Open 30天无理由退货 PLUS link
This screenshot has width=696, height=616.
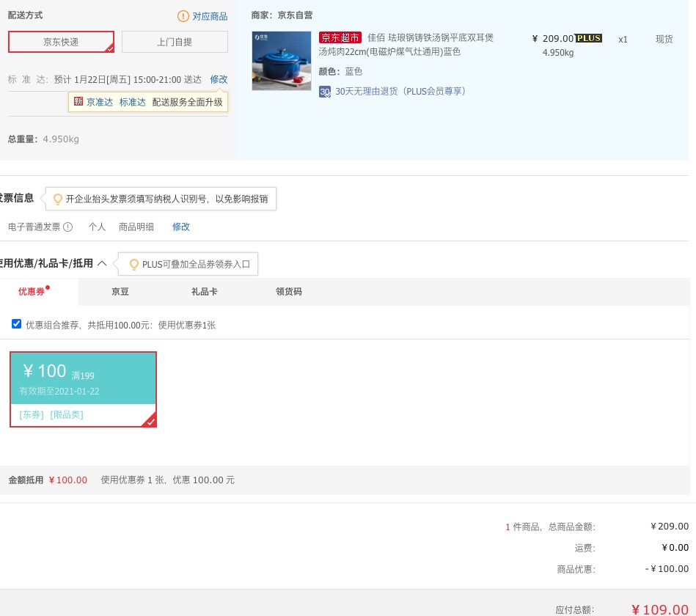pyautogui.click(x=400, y=92)
